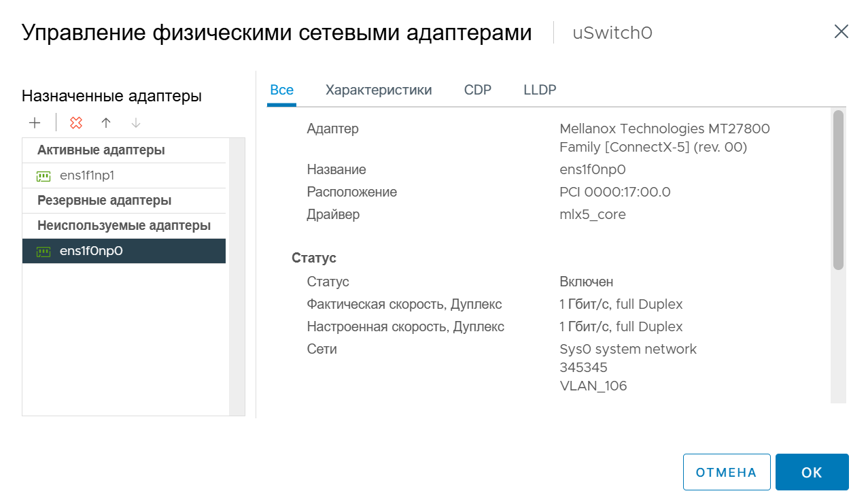Viewport: 868px width, 504px height.
Task: Open the LLDP tab
Action: coord(540,90)
